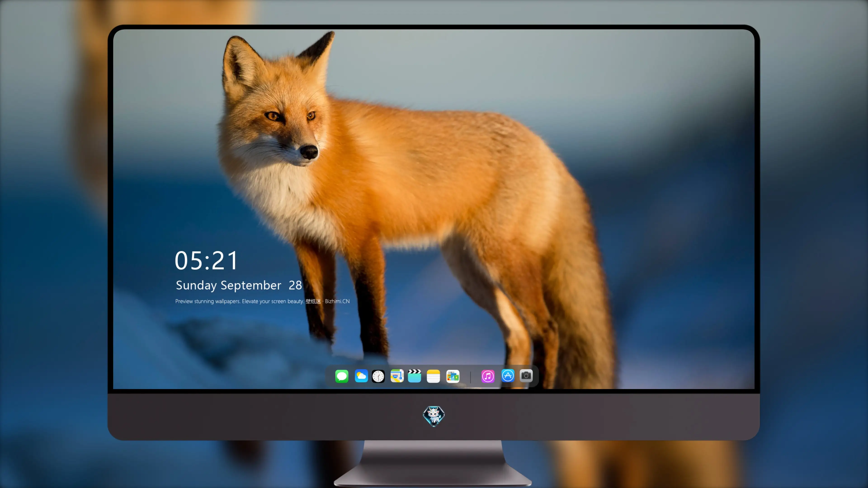Viewport: 868px width, 488px height.
Task: Launch the Weather app from the dock
Action: (361, 376)
